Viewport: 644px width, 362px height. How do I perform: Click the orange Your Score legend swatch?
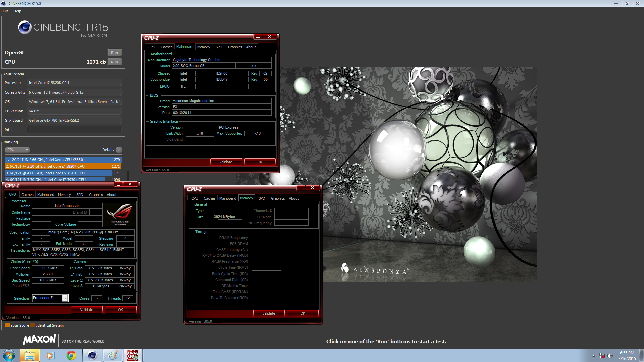[7, 325]
